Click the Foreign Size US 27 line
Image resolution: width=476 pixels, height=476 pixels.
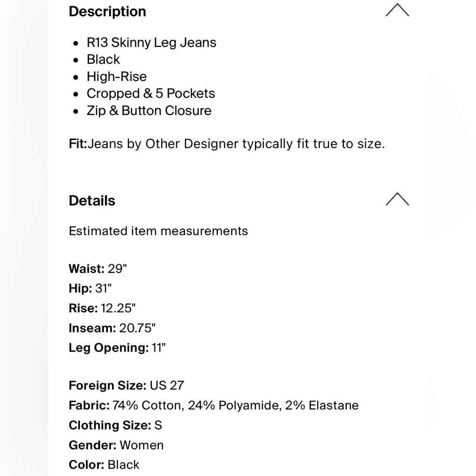coord(127,386)
